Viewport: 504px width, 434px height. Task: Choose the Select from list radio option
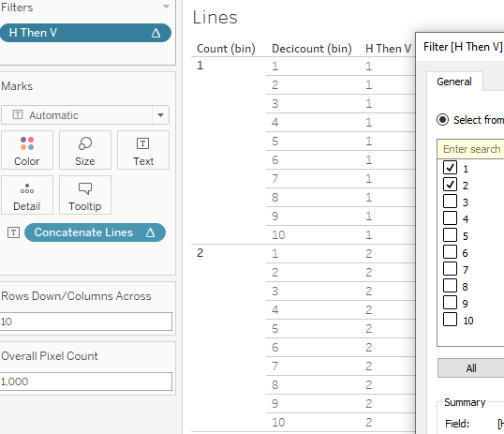pyautogui.click(x=442, y=120)
